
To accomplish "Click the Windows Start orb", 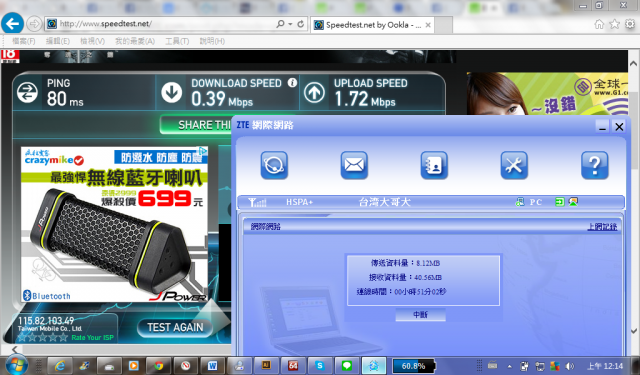I will click(x=16, y=365).
